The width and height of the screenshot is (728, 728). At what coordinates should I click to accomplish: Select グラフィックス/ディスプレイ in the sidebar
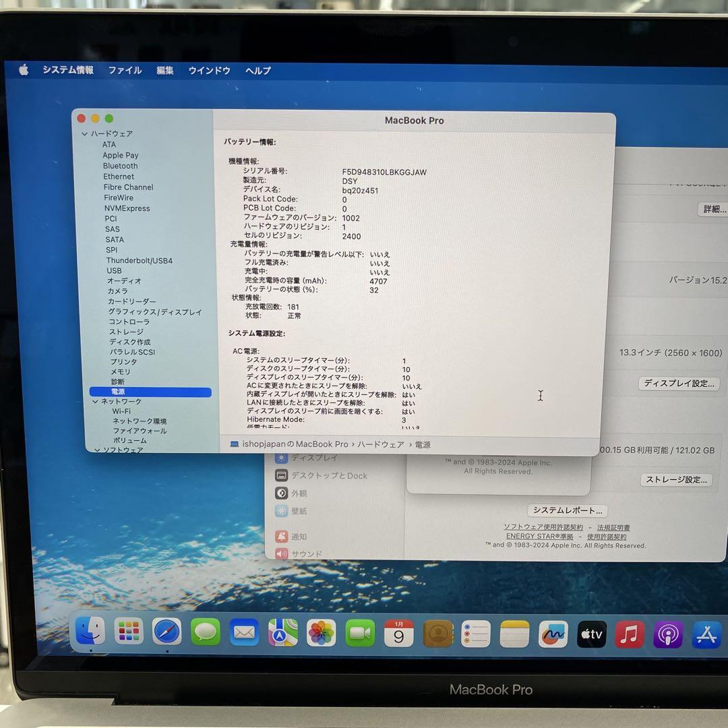(155, 312)
